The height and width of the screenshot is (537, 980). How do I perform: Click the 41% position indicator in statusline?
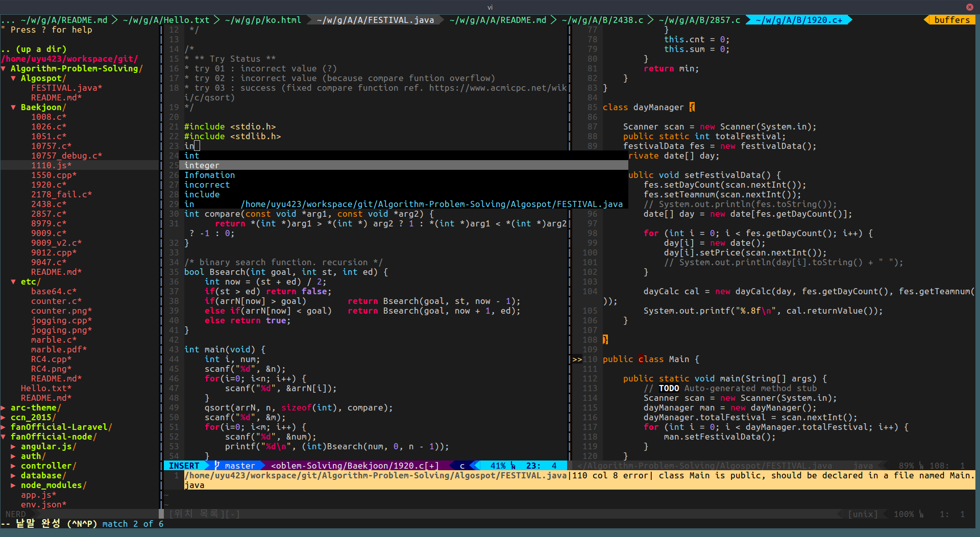498,466
